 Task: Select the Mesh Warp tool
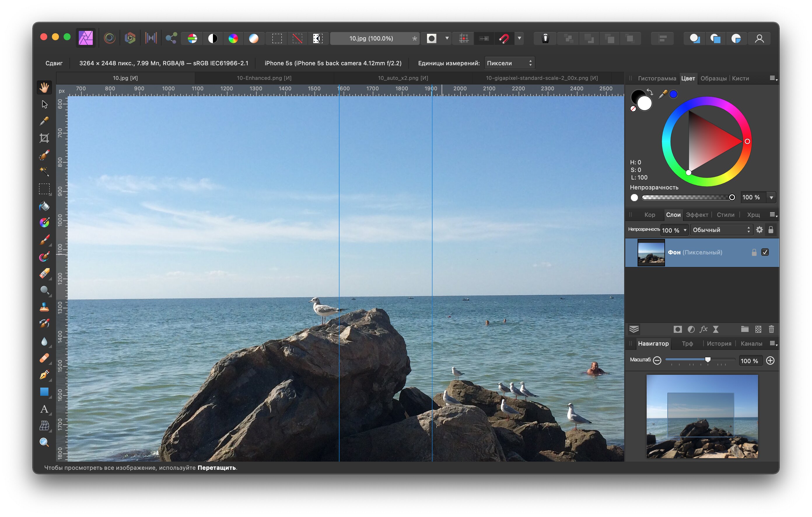[x=44, y=426]
